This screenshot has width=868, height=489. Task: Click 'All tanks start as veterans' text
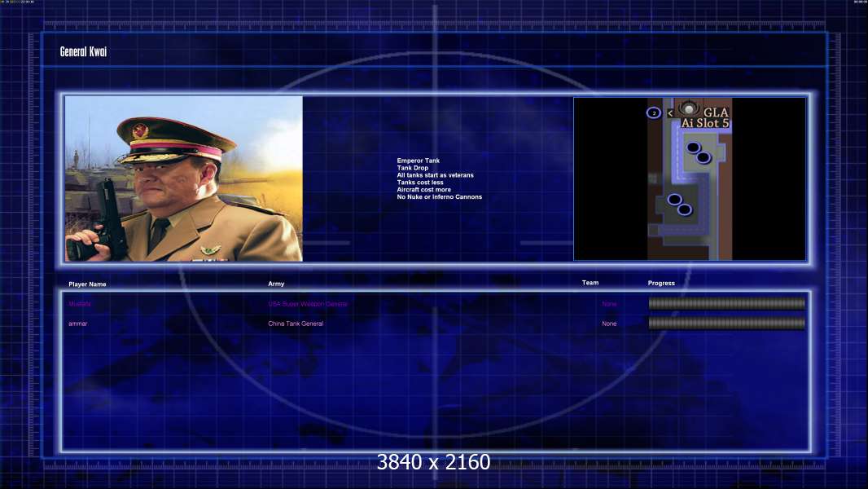tap(435, 175)
